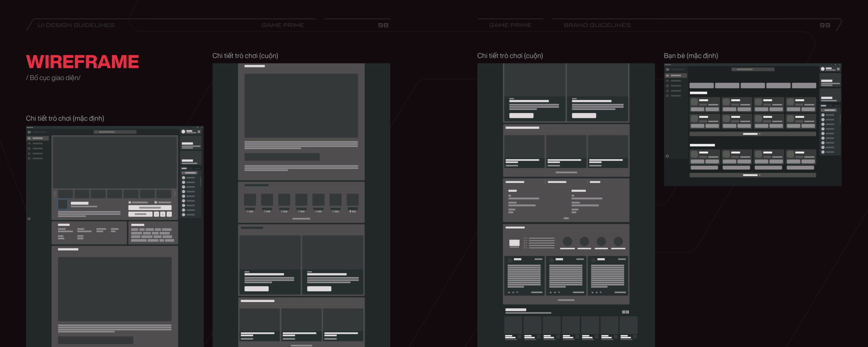Click smaller secondary button below primary button
Image resolution: width=868 pixels, height=347 pixels.
coord(140,214)
